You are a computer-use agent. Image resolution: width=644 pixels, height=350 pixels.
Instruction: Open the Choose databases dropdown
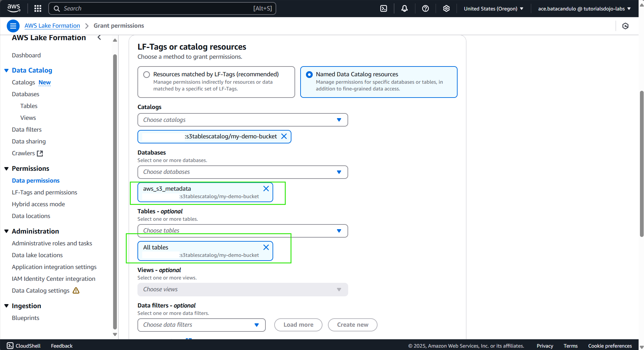[242, 172]
